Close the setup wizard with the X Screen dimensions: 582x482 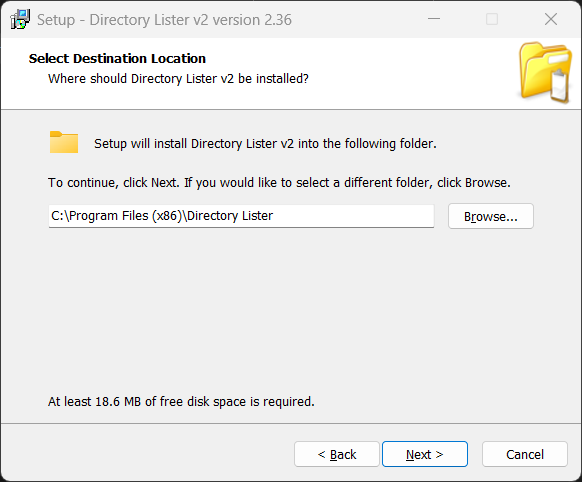coord(551,19)
